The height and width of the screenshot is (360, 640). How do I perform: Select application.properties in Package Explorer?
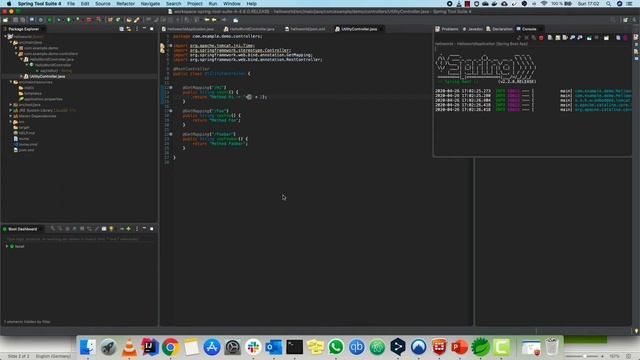pyautogui.click(x=43, y=99)
